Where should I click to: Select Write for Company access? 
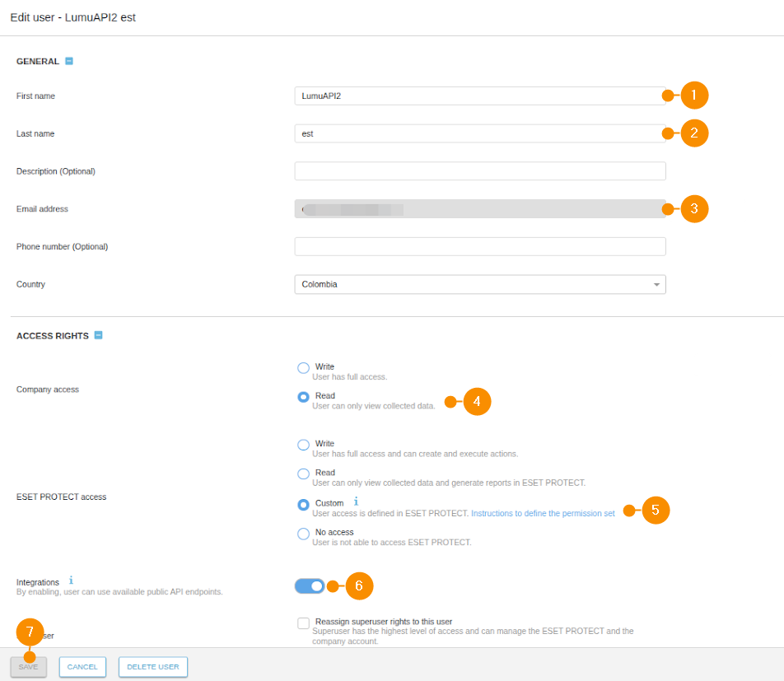[x=303, y=368]
